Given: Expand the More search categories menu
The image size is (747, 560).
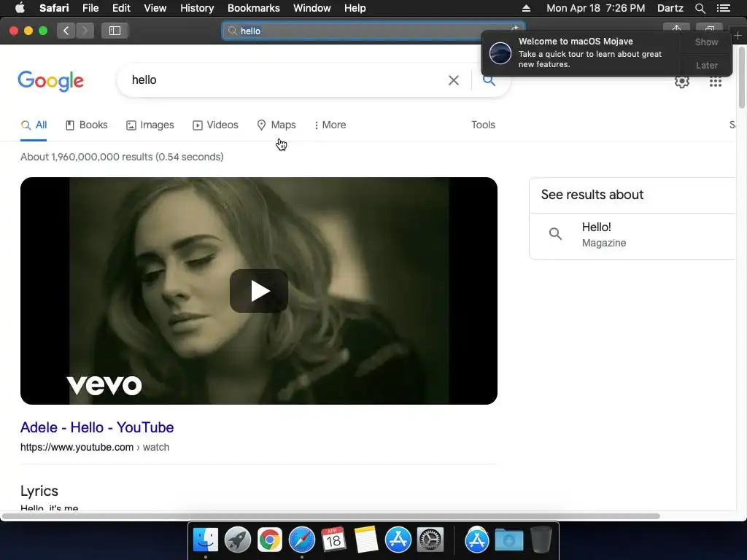Looking at the screenshot, I should pos(330,125).
